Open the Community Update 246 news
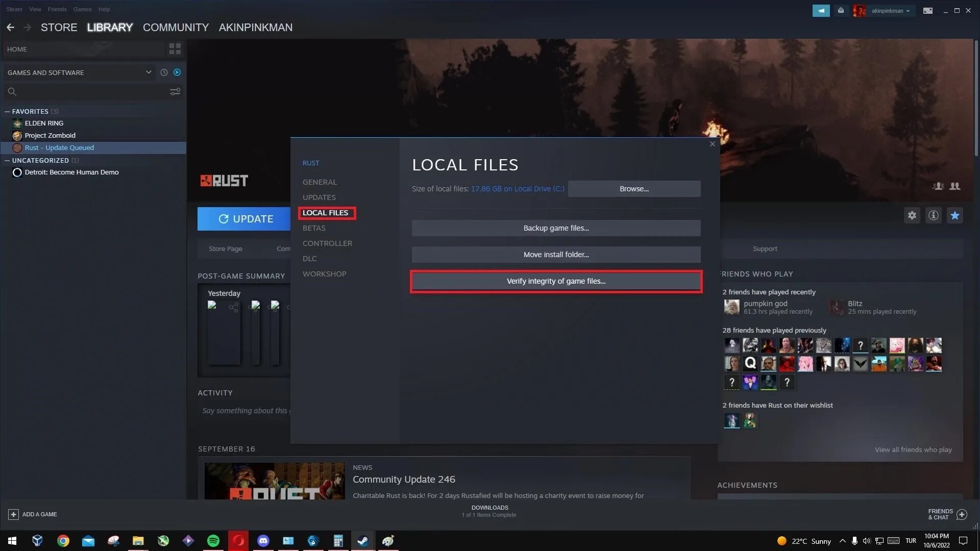 point(404,480)
